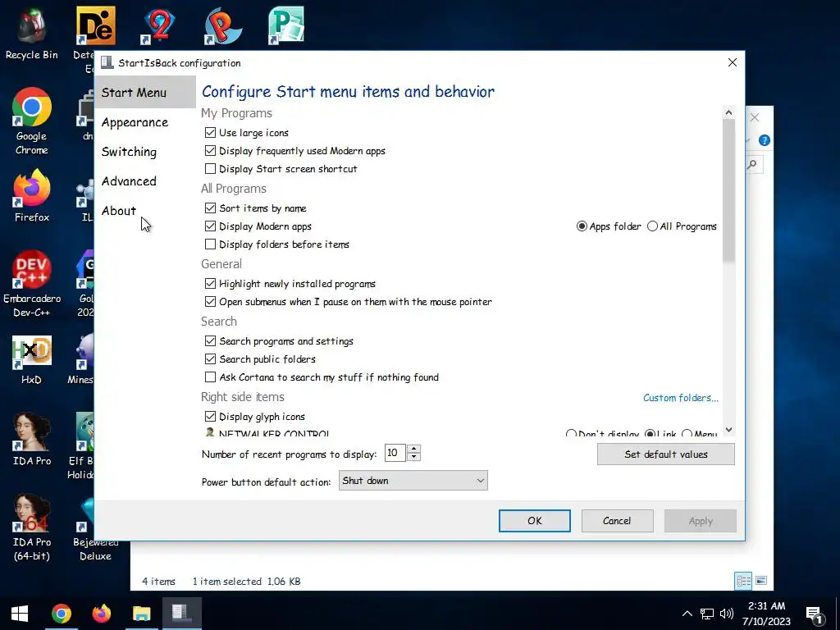Toggle Use large icons checkbox
840x630 pixels.
pos(210,132)
